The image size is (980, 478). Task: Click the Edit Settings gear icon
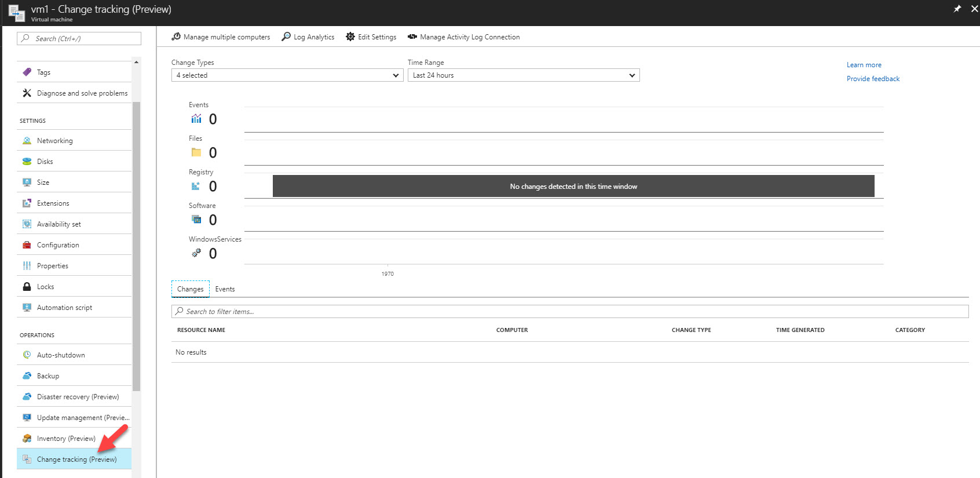350,37
